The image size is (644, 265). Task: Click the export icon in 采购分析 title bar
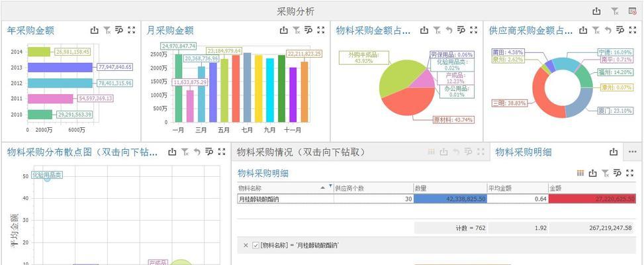[x=597, y=11]
